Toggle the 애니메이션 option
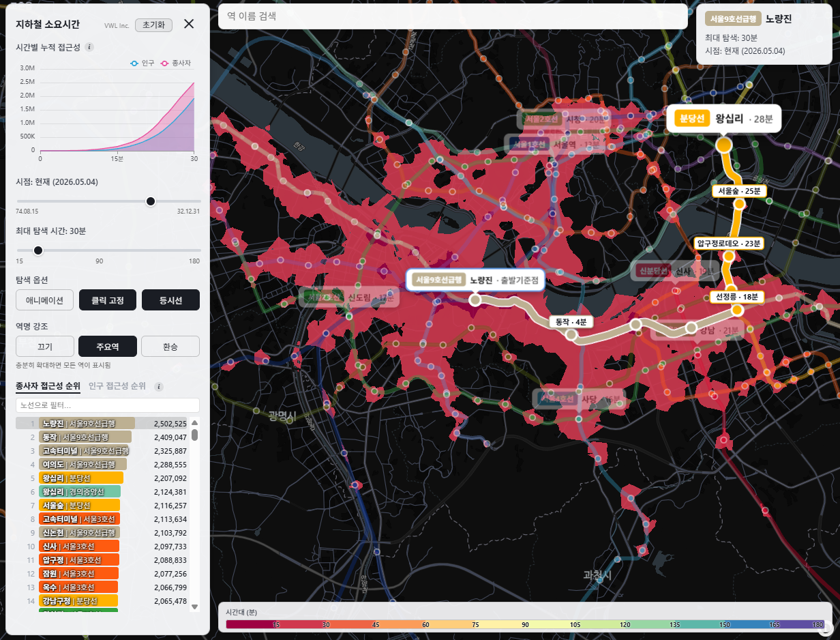Image resolution: width=840 pixels, height=640 pixels. 44,300
